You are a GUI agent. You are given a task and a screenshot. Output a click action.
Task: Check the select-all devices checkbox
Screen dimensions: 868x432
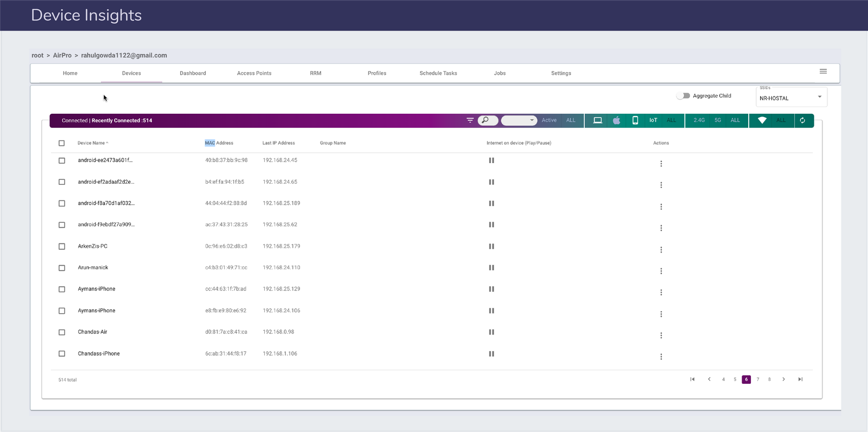[x=62, y=143]
